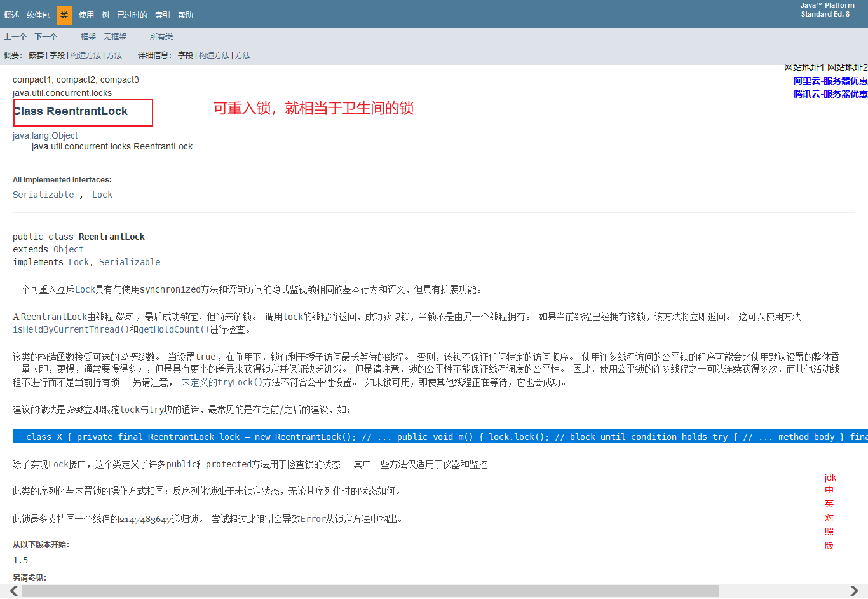The width and height of the screenshot is (868, 599).
Task: Click the horizontal scrollbar thumb
Action: point(370,591)
